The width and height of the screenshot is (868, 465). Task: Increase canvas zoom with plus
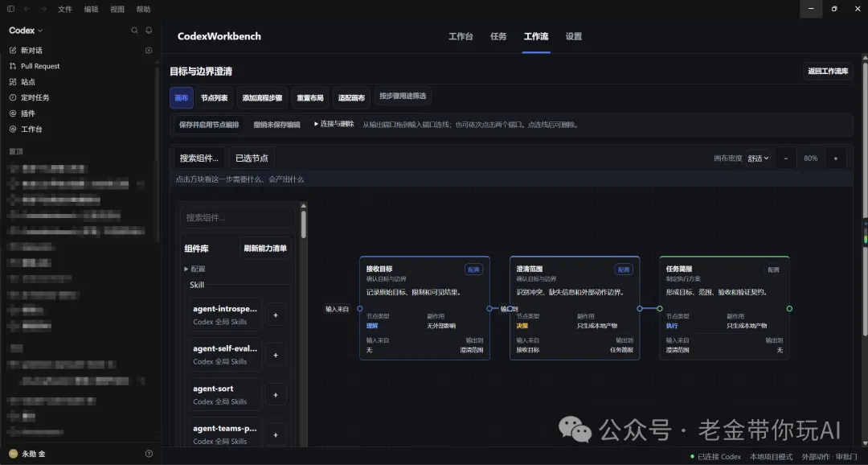click(836, 158)
